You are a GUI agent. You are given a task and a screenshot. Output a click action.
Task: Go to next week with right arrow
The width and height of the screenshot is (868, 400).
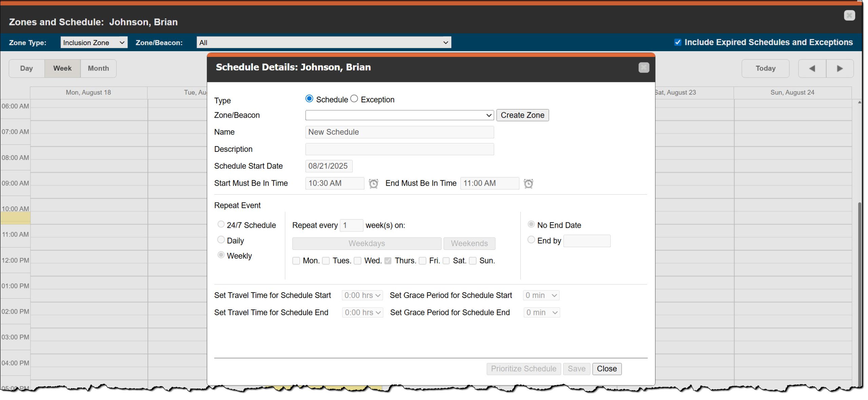tap(840, 68)
